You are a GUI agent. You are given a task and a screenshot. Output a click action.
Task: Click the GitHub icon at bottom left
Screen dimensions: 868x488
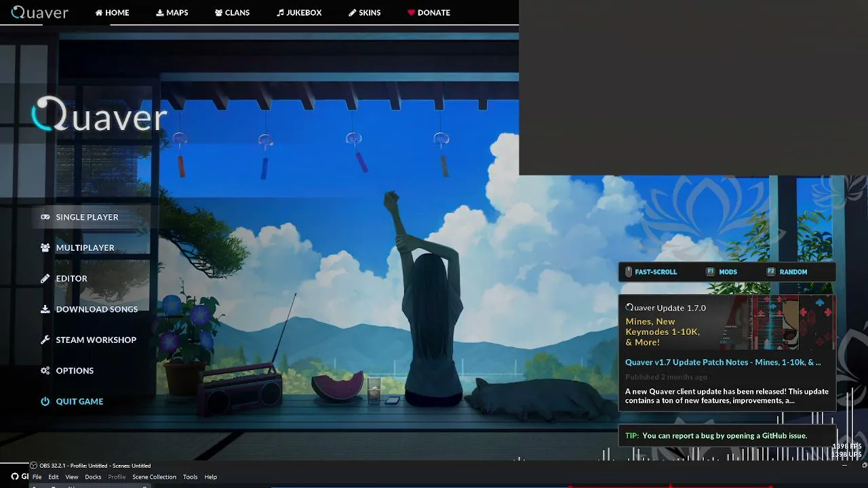click(x=15, y=476)
